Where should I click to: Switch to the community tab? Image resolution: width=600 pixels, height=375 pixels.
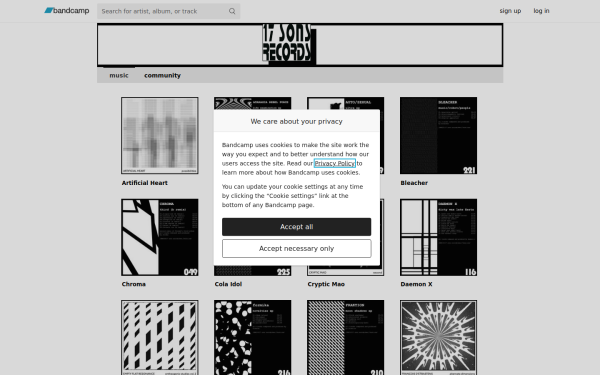pyautogui.click(x=162, y=75)
